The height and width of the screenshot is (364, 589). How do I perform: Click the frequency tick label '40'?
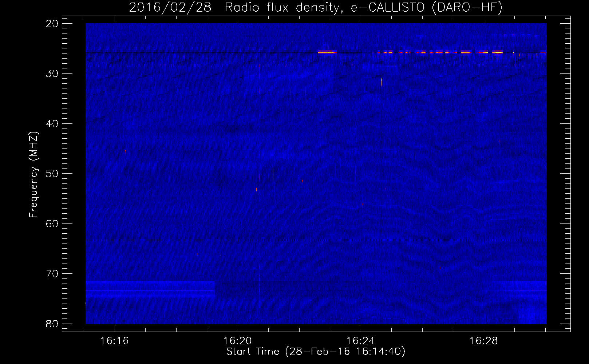(x=52, y=124)
